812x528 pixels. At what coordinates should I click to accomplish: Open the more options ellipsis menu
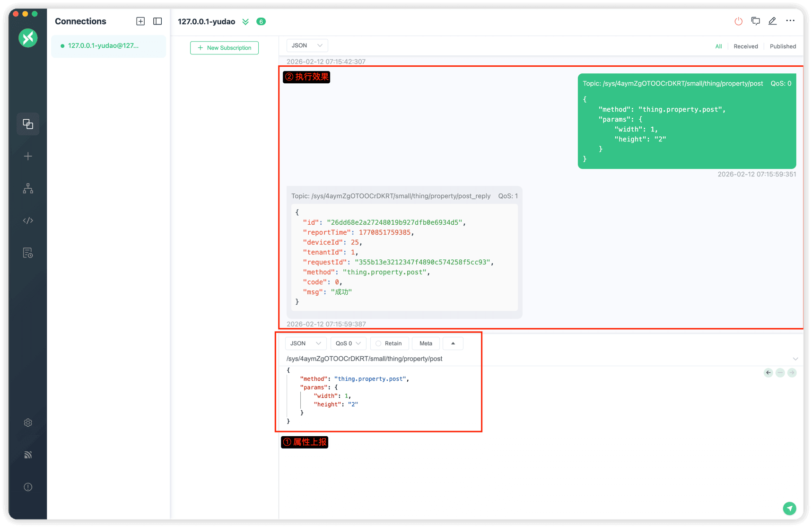coord(790,21)
